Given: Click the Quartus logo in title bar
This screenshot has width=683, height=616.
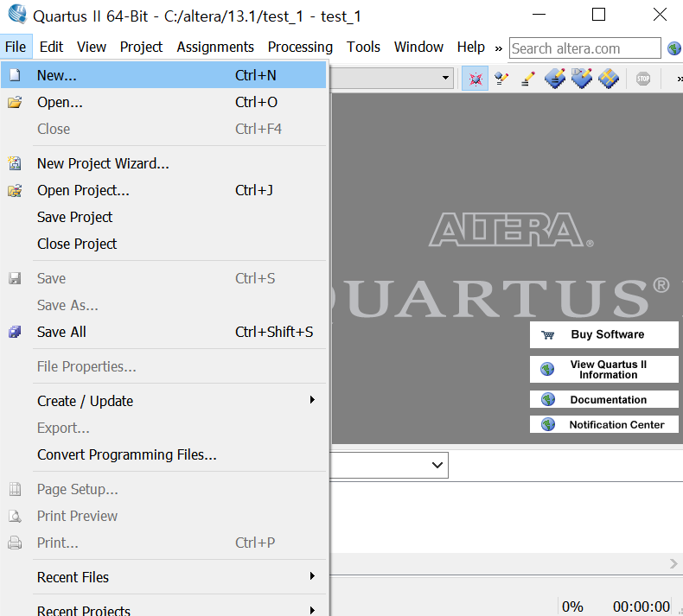Looking at the screenshot, I should pyautogui.click(x=17, y=14).
